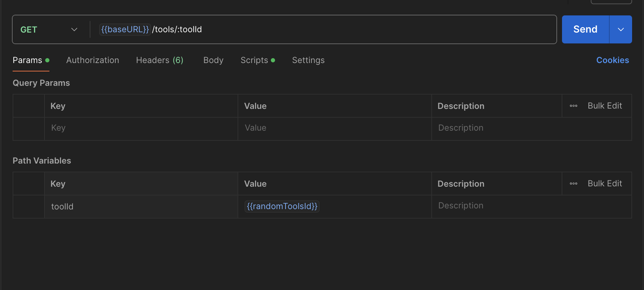
Task: Click Query Params three-dots options icon
Action: 573,106
